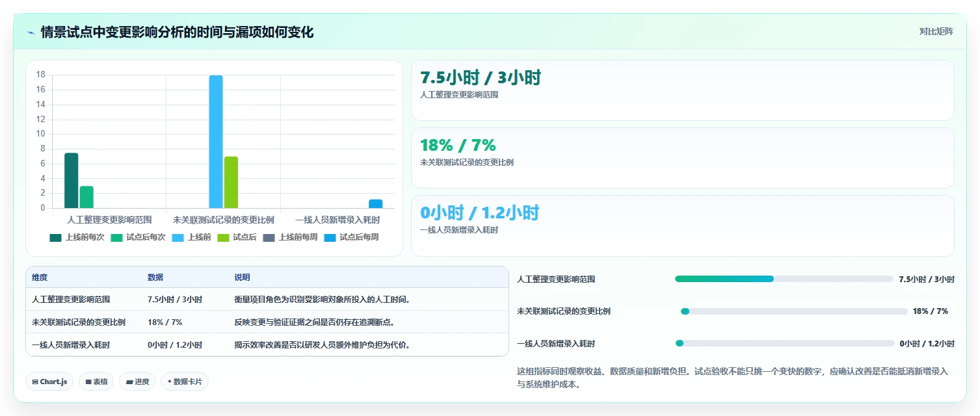Click the 数据卡片 tag button
Viewport: 980px width, 416px height.
coord(185,382)
